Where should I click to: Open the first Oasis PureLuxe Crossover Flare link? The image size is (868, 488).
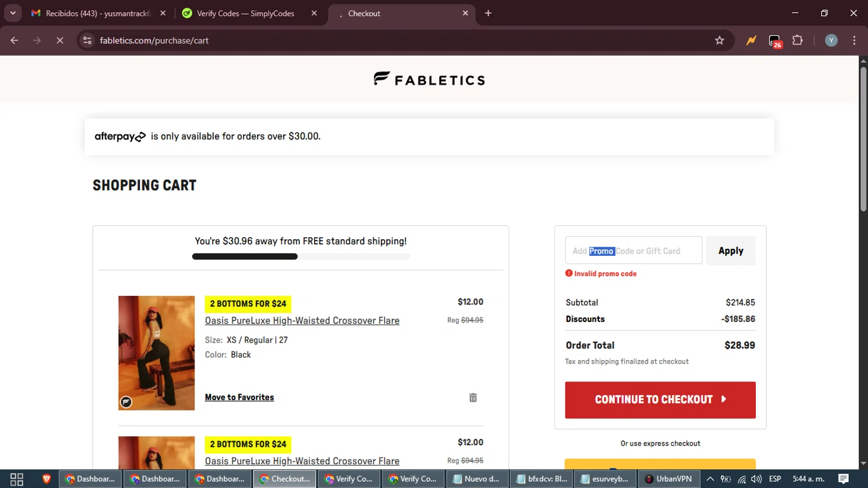302,321
